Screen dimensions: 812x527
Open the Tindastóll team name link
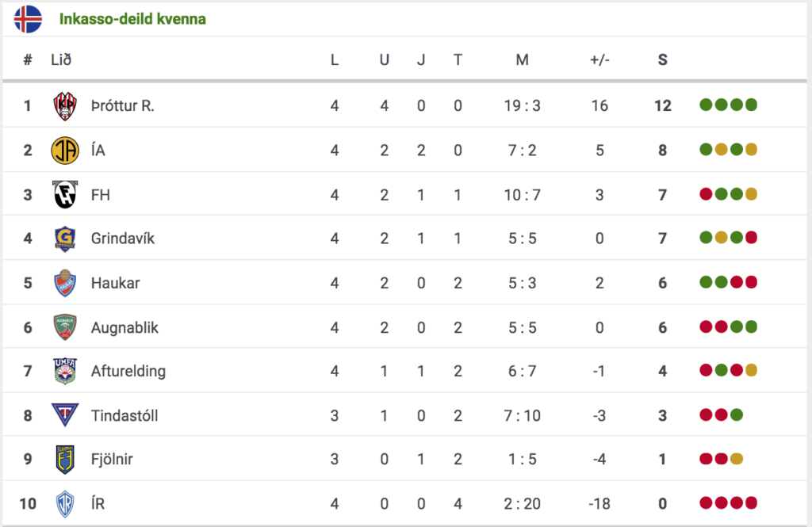(x=124, y=416)
